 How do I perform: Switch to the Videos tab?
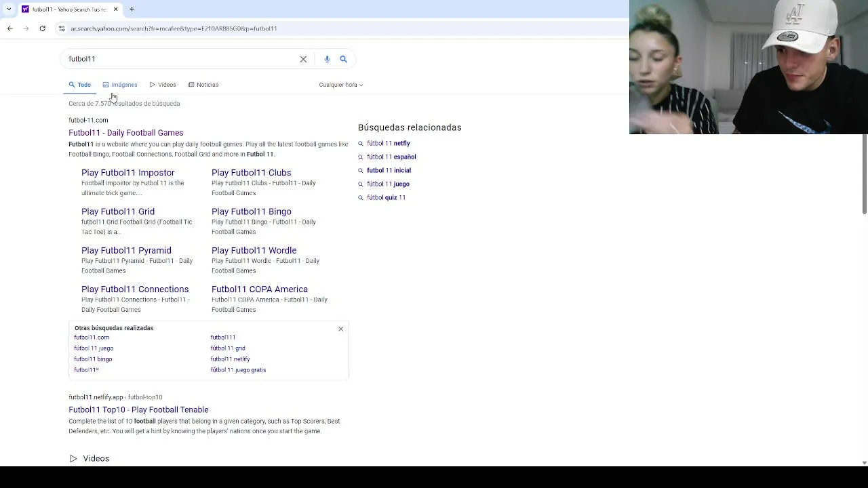[163, 85]
